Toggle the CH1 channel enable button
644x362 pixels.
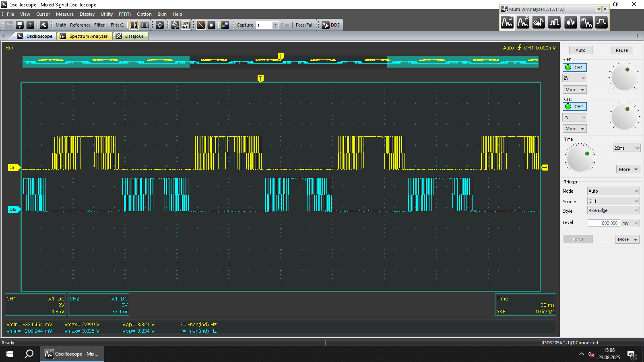tap(574, 68)
